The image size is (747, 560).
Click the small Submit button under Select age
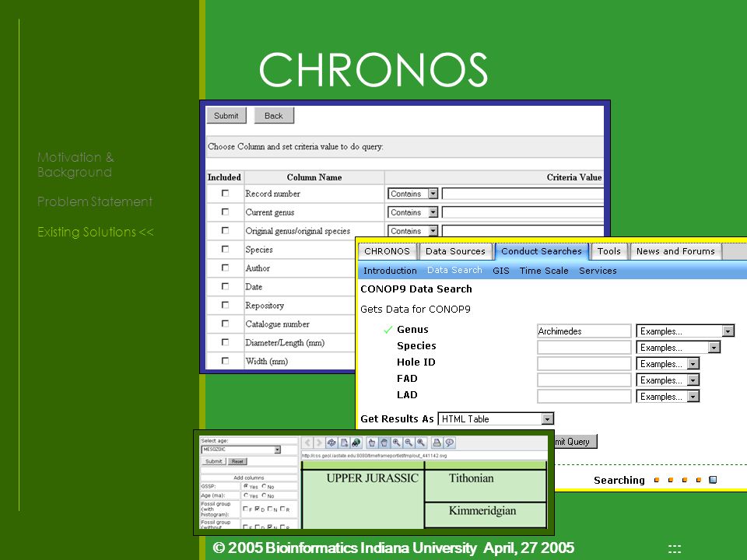(213, 461)
